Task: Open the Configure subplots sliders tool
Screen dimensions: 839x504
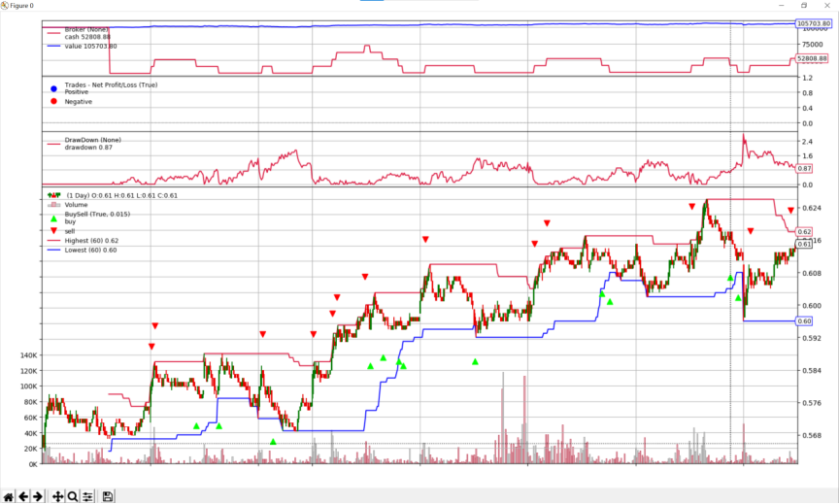Action: 87,496
